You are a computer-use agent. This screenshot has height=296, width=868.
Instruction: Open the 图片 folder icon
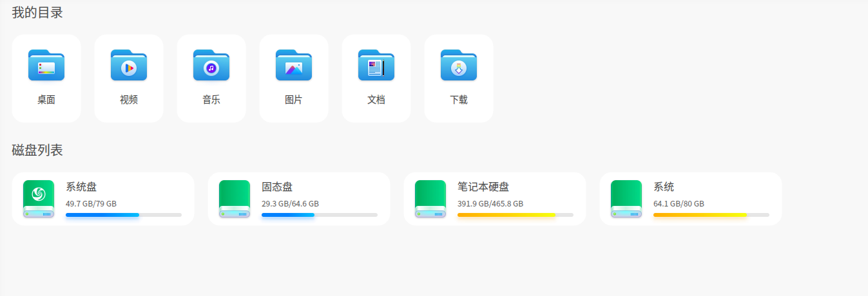click(x=294, y=65)
